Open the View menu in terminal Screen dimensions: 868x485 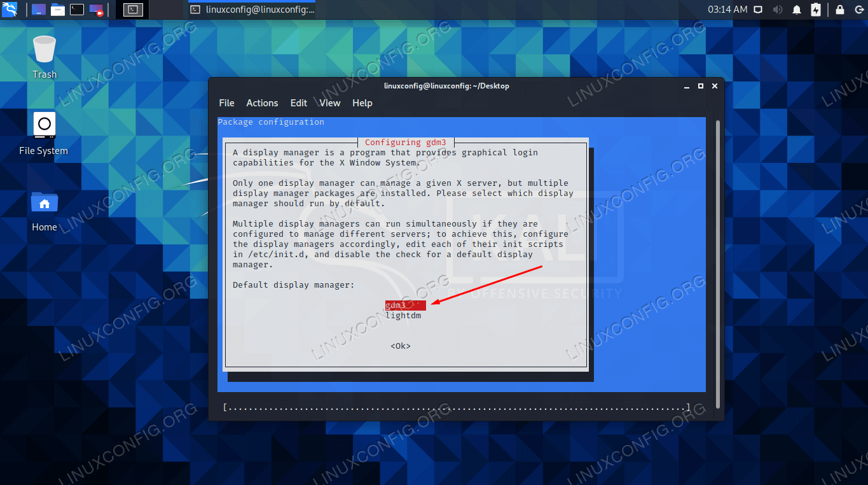[x=329, y=103]
